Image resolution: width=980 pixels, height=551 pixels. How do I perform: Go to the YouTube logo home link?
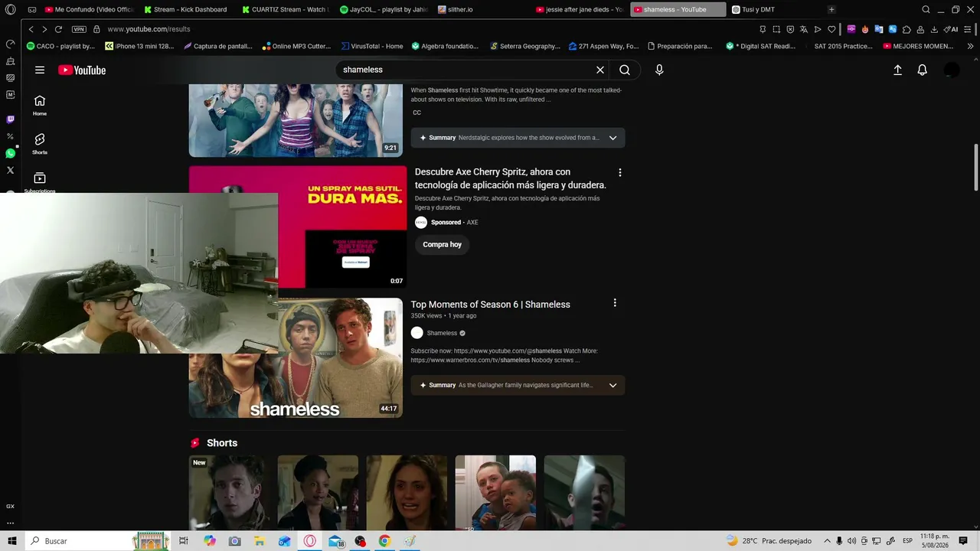[82, 70]
